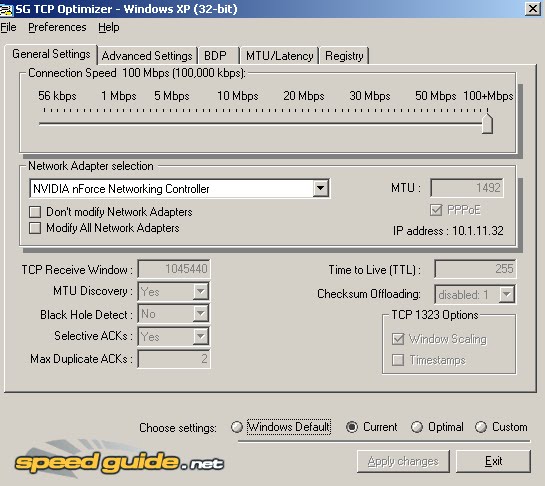Expand the MTU Discovery dropdown

point(201,291)
